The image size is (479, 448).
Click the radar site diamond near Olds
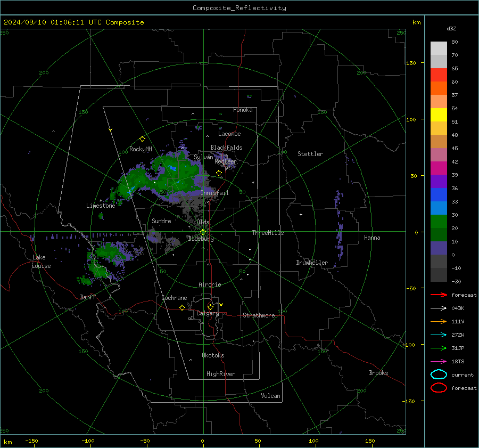click(203, 232)
